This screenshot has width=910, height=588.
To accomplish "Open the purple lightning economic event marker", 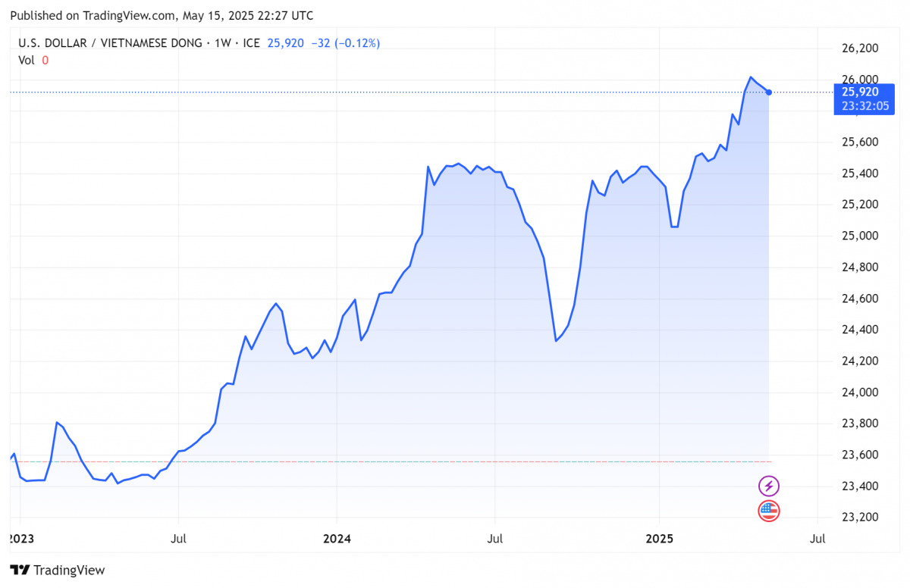I will click(769, 486).
